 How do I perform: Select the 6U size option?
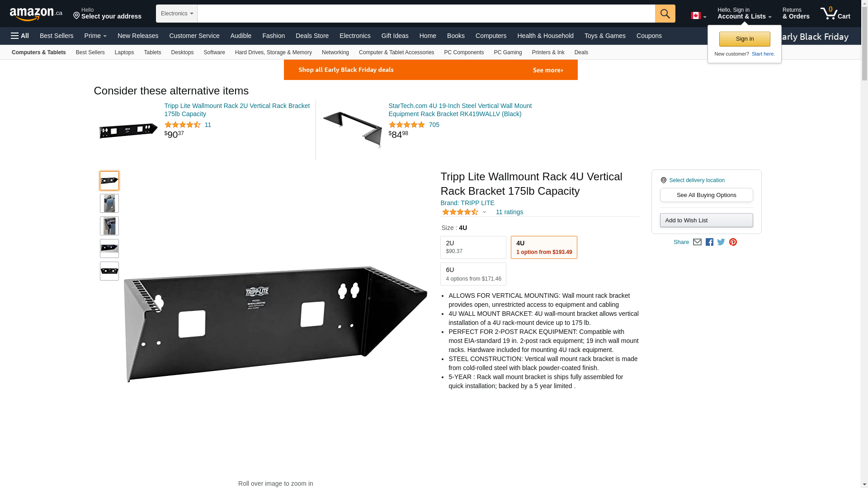pyautogui.click(x=473, y=274)
